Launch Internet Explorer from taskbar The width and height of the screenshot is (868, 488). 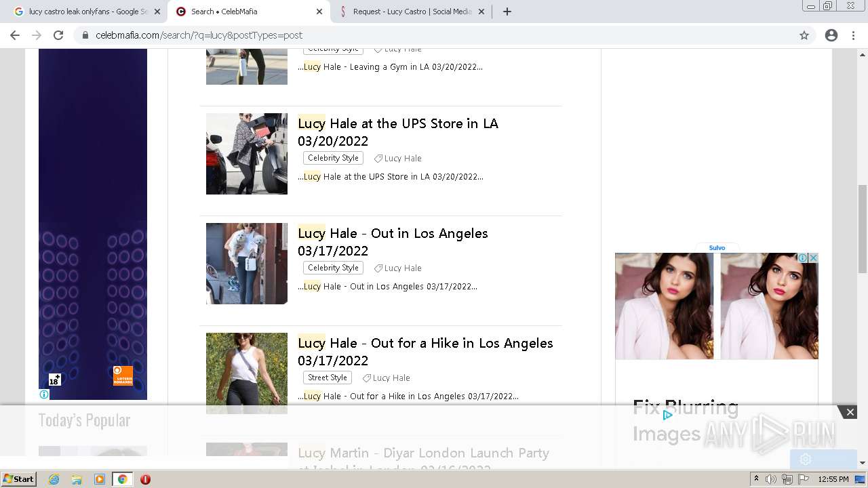tap(54, 479)
